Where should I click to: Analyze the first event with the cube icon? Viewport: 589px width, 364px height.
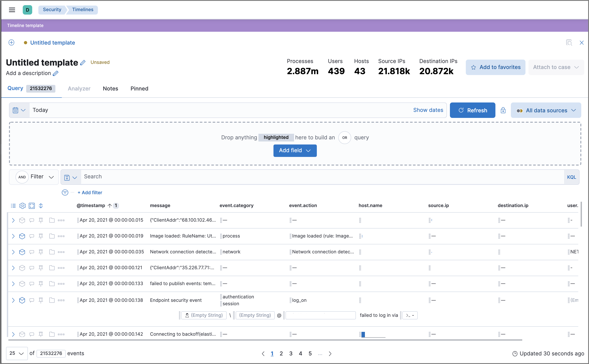(x=22, y=220)
